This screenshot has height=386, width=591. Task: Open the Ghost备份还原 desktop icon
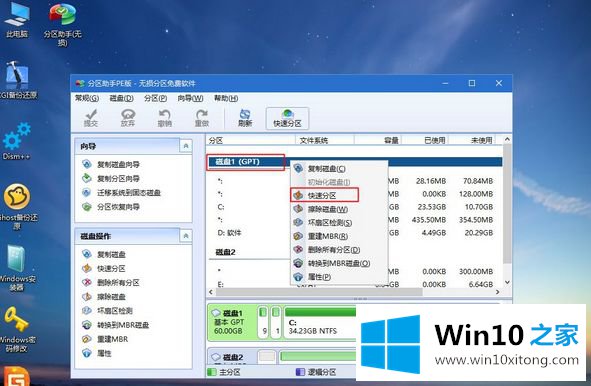(17, 207)
